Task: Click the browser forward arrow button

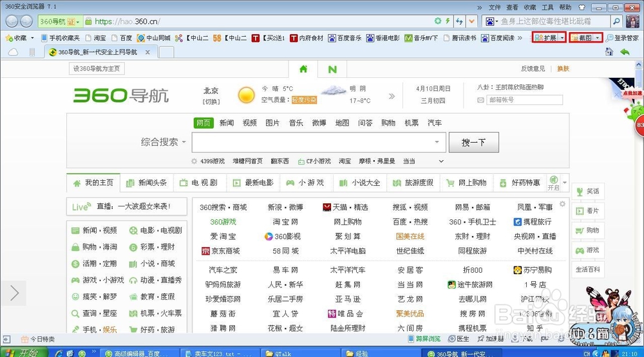Action: (26, 21)
